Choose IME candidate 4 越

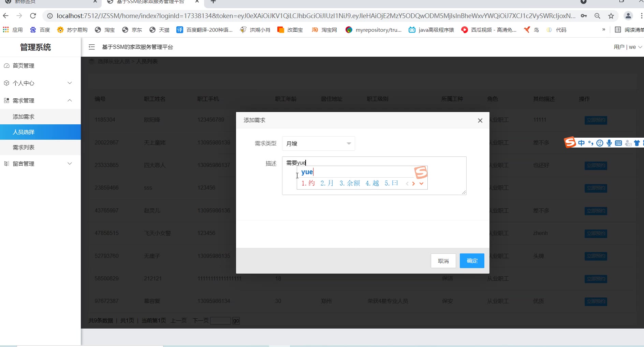pos(372,183)
